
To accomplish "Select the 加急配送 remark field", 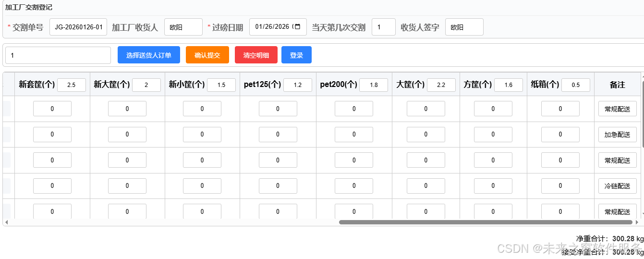I will pos(617,135).
